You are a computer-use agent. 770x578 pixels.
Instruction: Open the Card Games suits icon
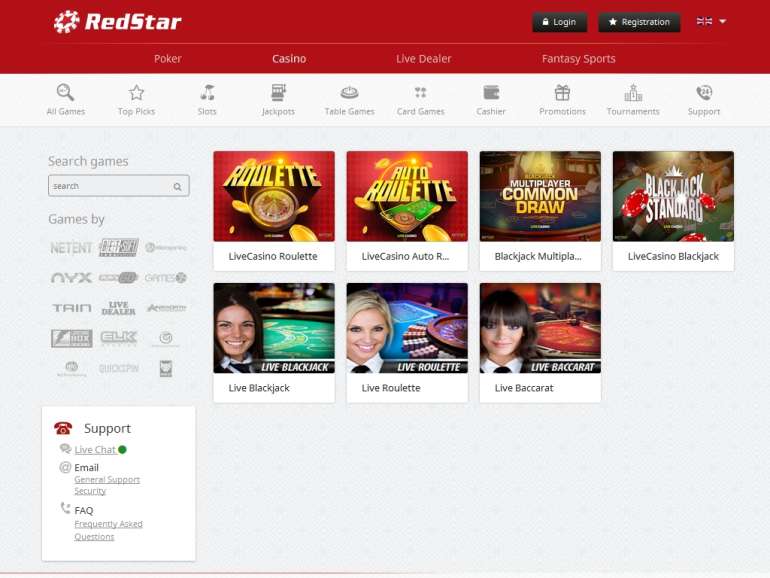[420, 92]
